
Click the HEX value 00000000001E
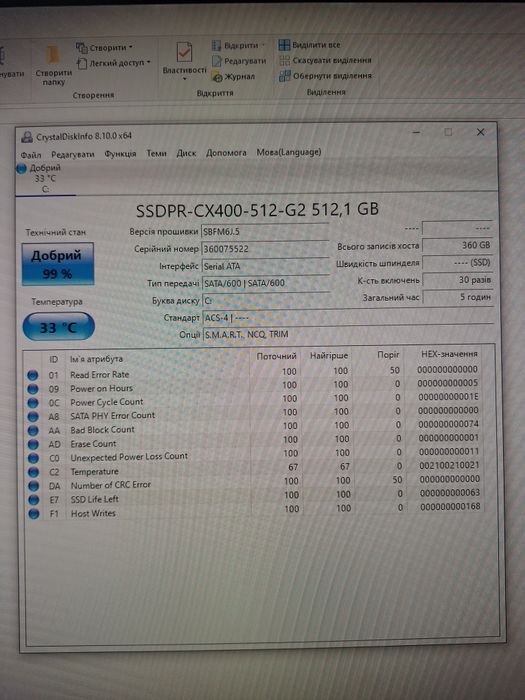pyautogui.click(x=448, y=397)
